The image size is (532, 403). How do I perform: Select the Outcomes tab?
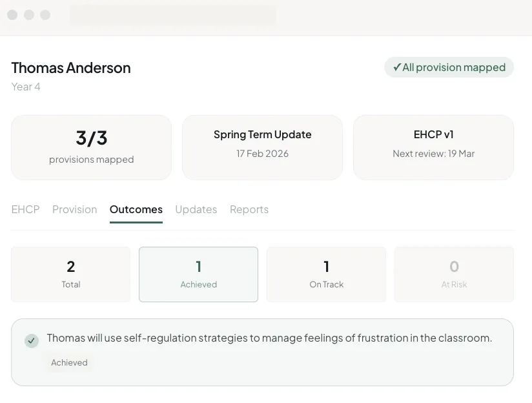tap(136, 209)
